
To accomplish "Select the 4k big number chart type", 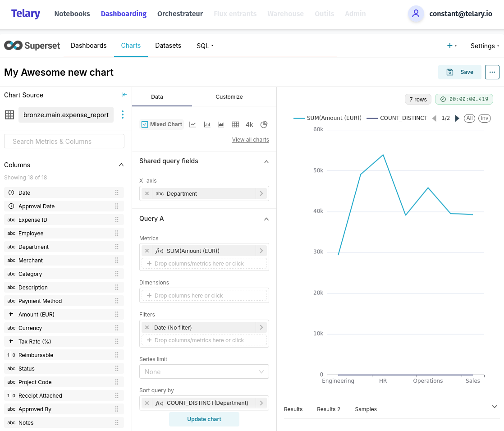I will click(x=249, y=124).
